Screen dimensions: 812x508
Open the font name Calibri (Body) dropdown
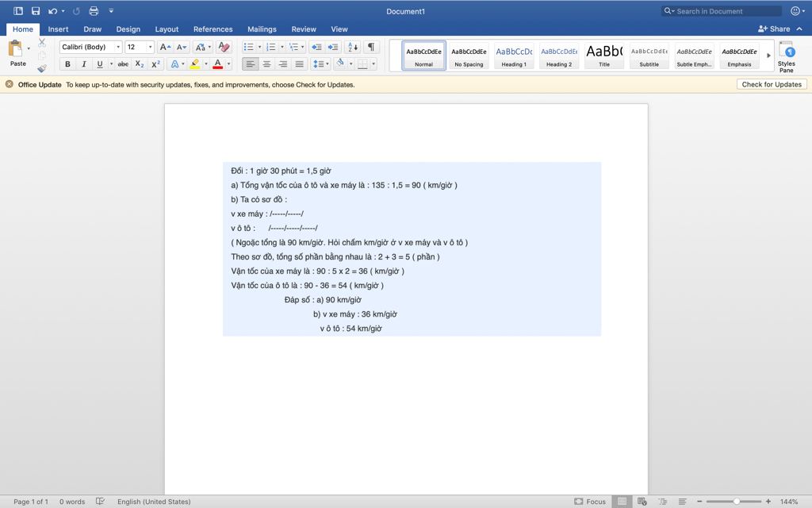pos(118,47)
